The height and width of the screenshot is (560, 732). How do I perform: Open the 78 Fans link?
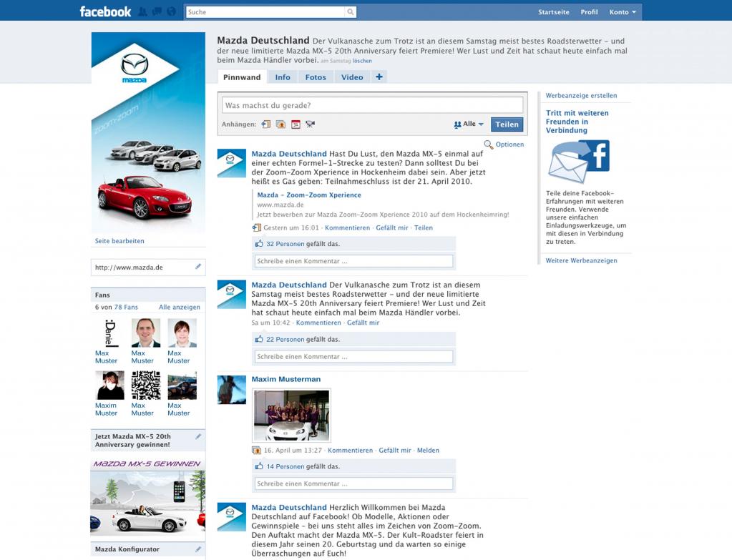(126, 307)
